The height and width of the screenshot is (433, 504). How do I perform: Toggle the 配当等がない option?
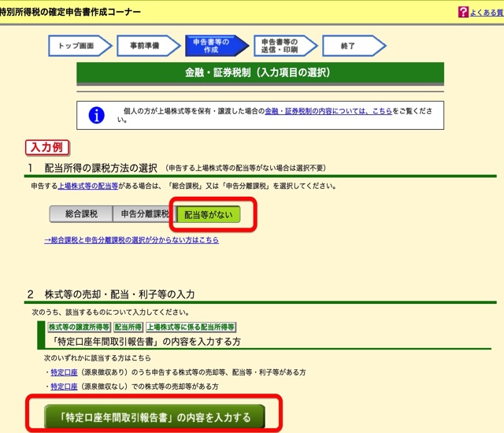[208, 214]
